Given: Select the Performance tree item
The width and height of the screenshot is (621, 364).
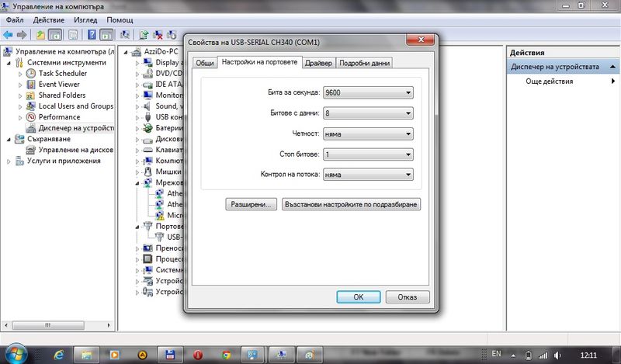Looking at the screenshot, I should (59, 117).
